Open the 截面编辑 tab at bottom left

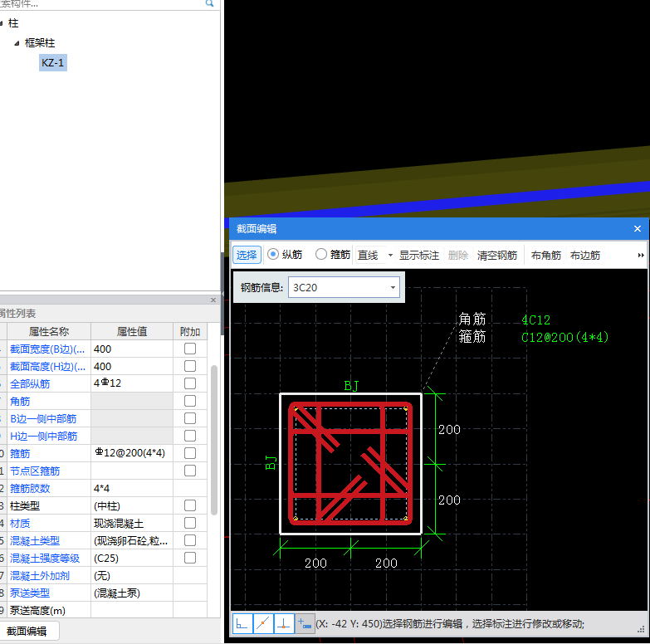pyautogui.click(x=27, y=632)
